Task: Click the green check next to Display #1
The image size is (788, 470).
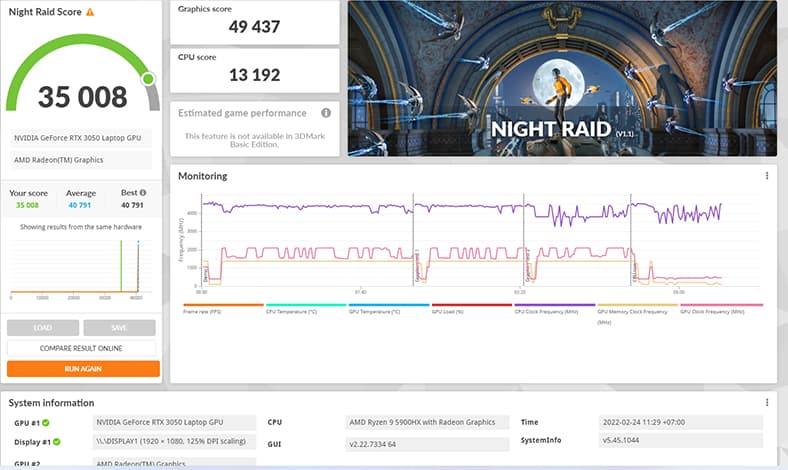Action: pyautogui.click(x=57, y=442)
